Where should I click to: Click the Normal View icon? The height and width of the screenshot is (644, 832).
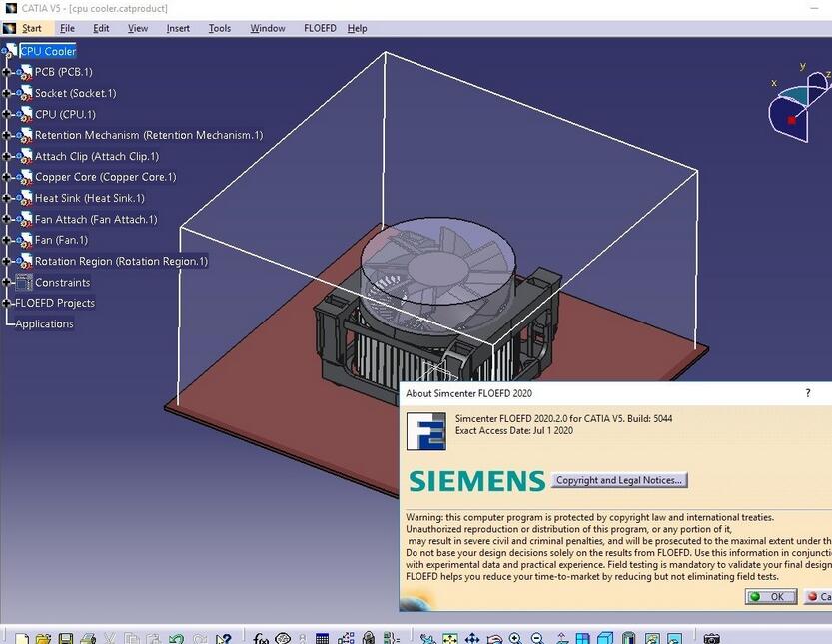pos(561,638)
